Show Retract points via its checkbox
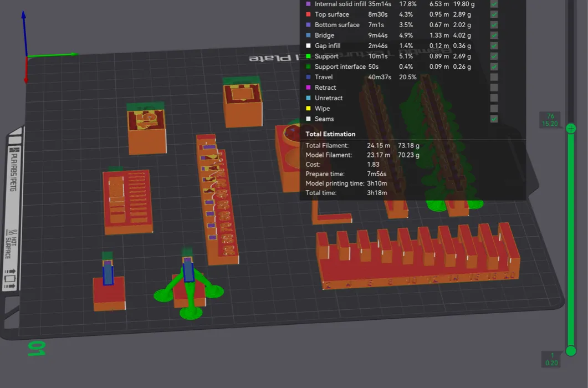588x388 pixels. (494, 88)
